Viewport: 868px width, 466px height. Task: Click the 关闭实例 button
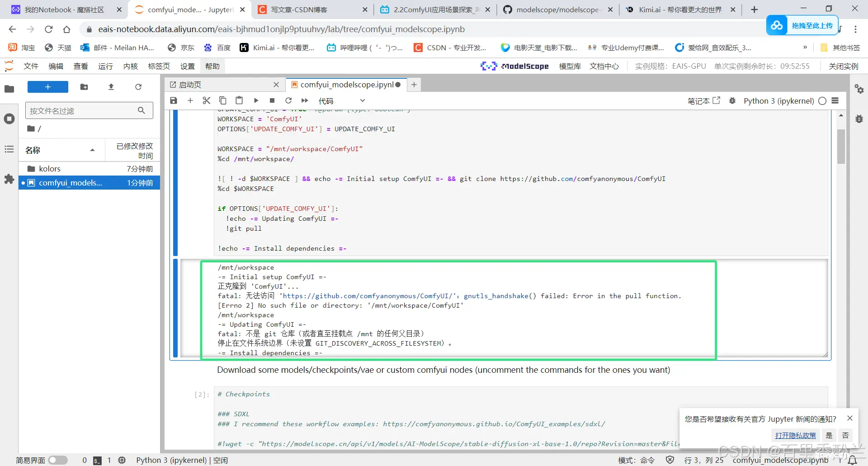pos(843,67)
